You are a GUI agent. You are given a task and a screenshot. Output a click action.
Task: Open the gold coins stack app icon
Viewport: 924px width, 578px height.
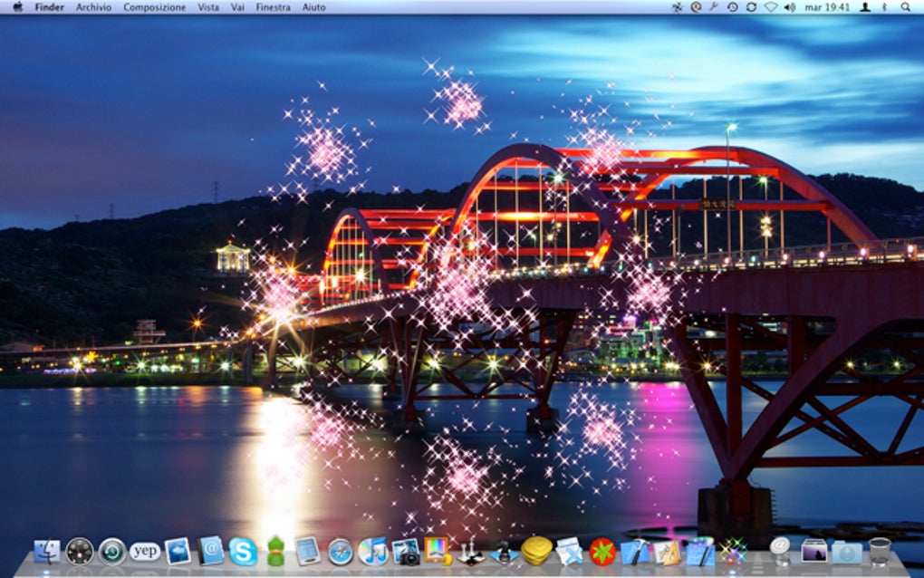536,552
